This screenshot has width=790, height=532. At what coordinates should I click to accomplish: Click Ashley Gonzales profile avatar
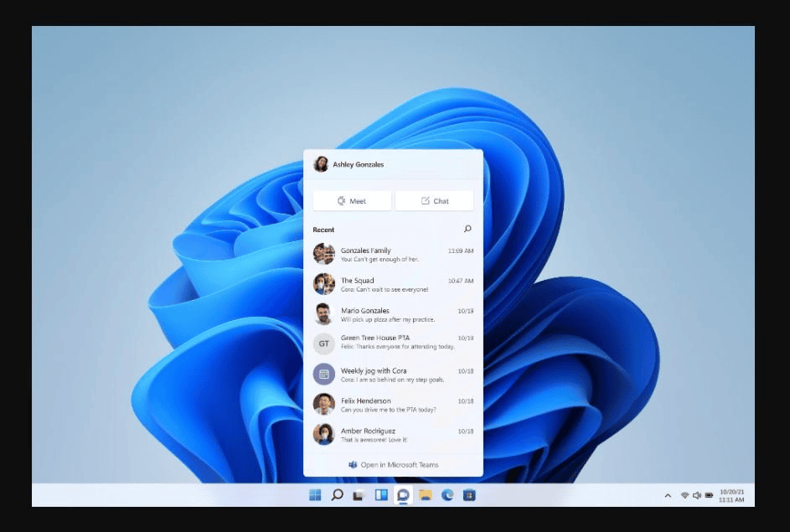[321, 164]
